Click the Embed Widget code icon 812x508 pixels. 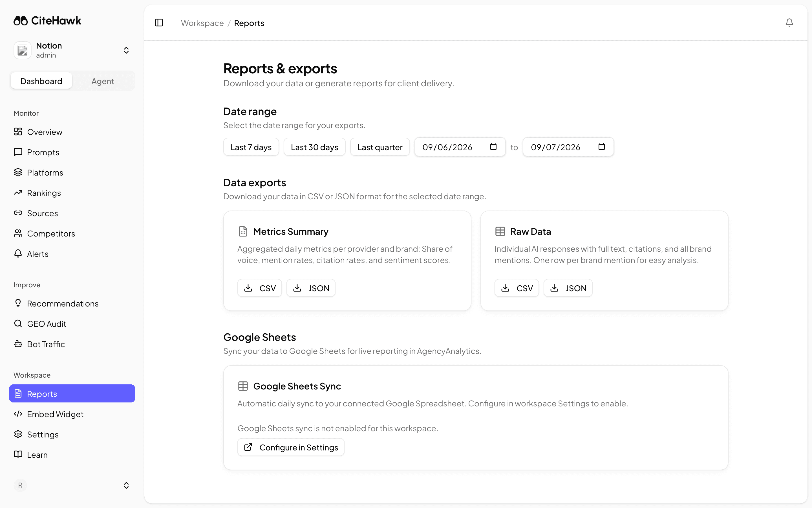coord(18,414)
